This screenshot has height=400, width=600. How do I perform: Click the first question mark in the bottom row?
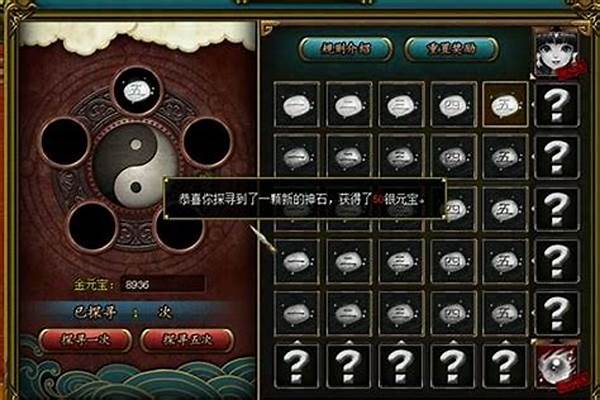click(297, 366)
